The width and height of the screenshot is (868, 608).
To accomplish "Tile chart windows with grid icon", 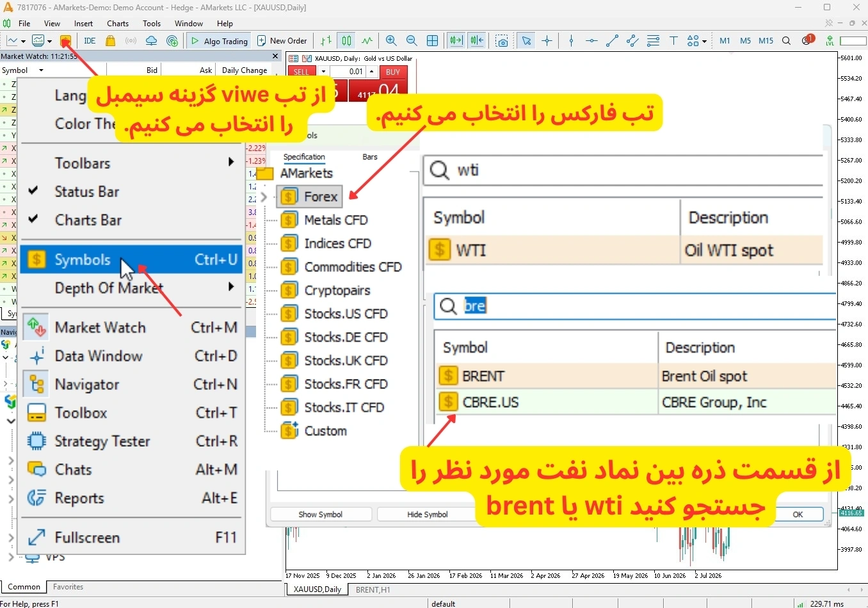I will pyautogui.click(x=433, y=40).
